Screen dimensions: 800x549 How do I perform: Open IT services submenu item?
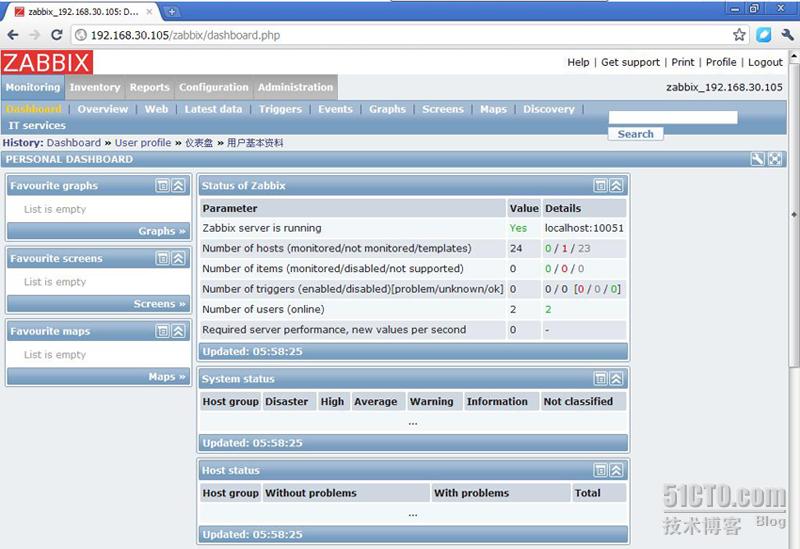37,125
